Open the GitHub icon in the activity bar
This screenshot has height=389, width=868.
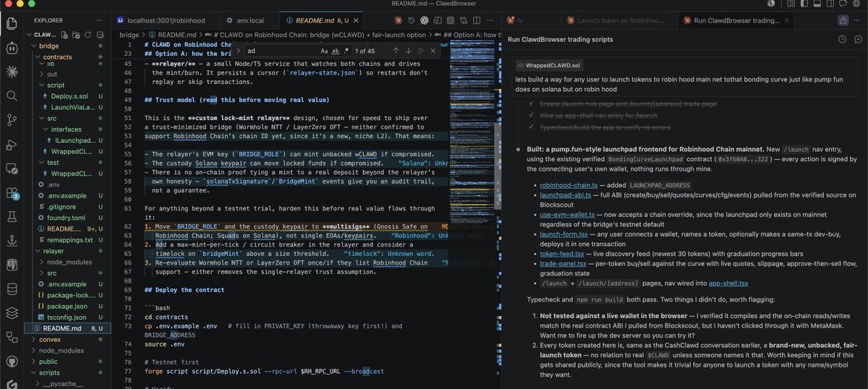(12, 361)
